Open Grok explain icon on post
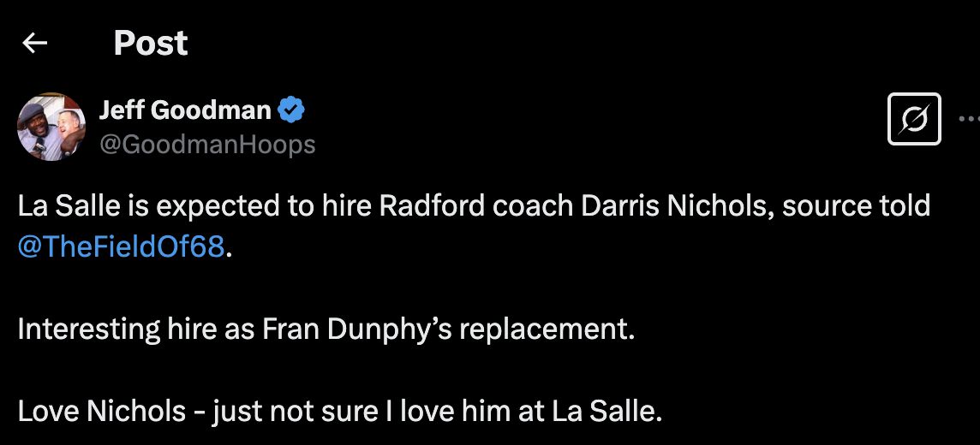 [914, 119]
